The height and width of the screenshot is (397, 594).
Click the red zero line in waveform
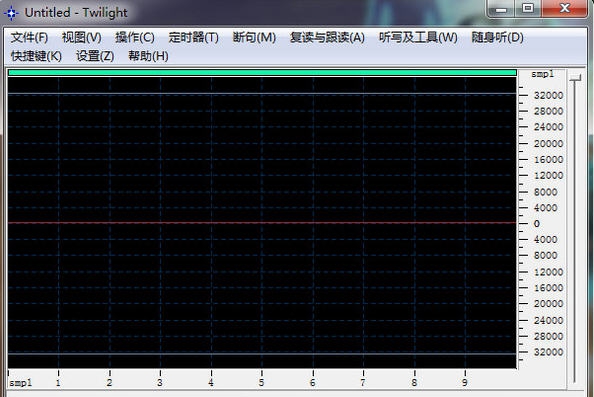tap(262, 223)
